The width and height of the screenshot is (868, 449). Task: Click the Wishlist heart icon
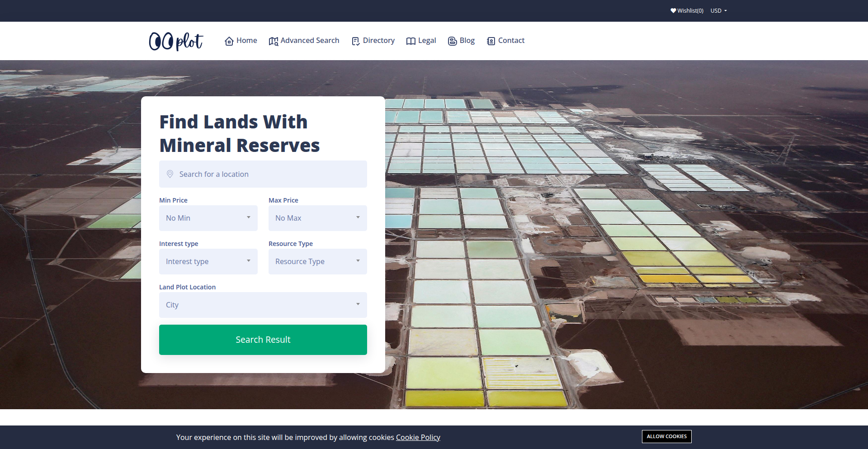point(673,10)
